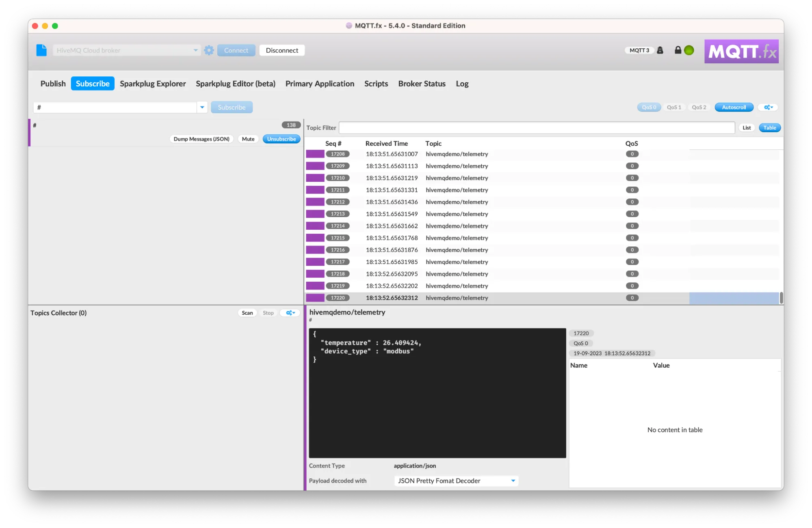Select QoS 0 subscription level
The width and height of the screenshot is (812, 528).
click(x=649, y=107)
